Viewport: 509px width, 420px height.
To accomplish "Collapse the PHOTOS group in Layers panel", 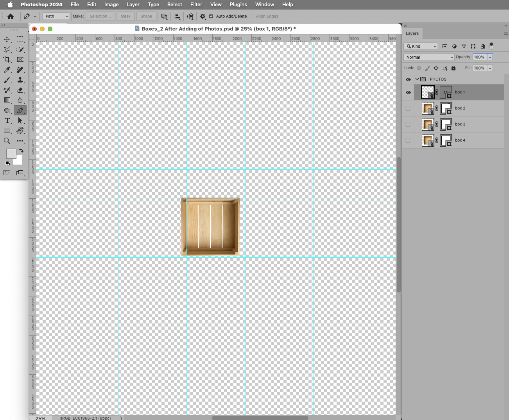I will pyautogui.click(x=417, y=79).
